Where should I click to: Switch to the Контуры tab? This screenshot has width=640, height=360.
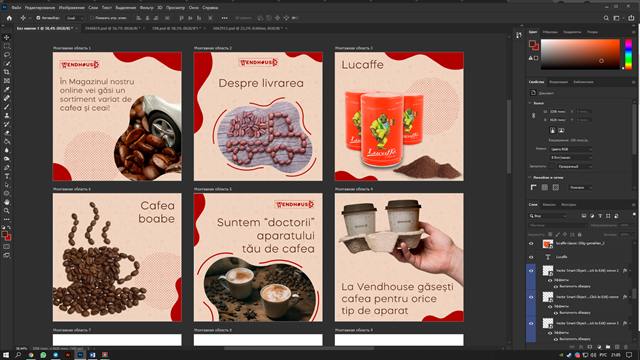coord(568,204)
